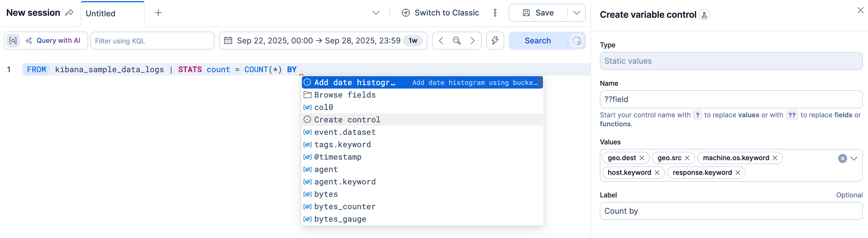Edit the ??field Name input

[x=731, y=99]
